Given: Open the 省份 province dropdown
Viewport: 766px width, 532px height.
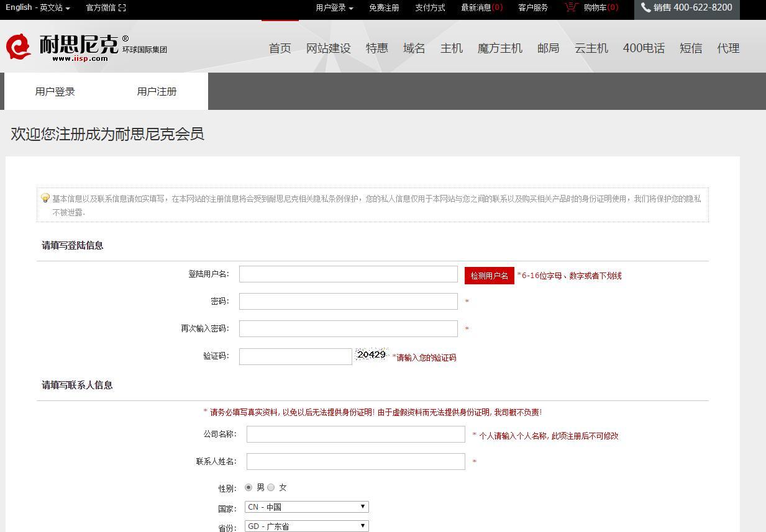Looking at the screenshot, I should (306, 526).
